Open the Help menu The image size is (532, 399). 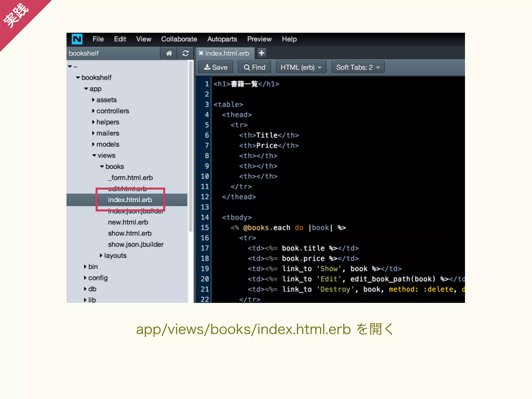(x=289, y=39)
